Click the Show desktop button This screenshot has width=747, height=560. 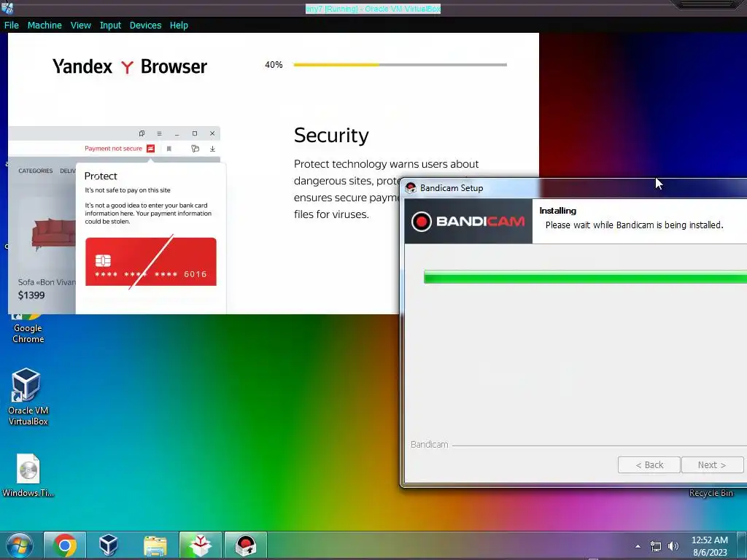741,545
